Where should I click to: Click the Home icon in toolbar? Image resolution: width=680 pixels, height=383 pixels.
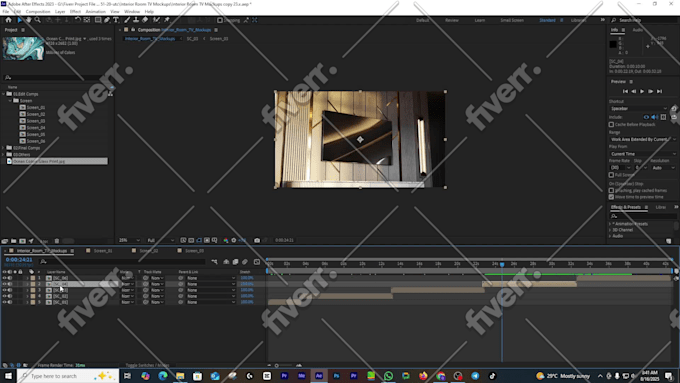pyautogui.click(x=8, y=20)
